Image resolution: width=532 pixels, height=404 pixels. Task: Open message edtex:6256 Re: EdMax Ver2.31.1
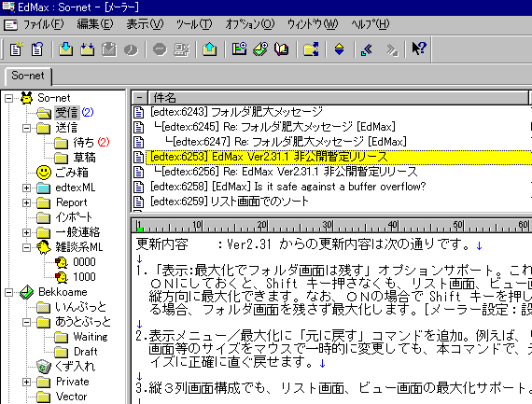point(286,172)
